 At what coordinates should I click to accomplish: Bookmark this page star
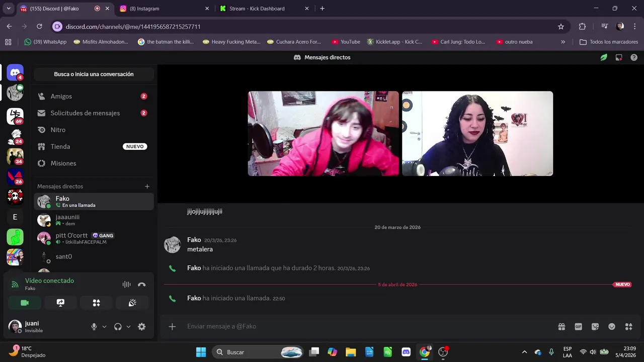[x=561, y=26]
